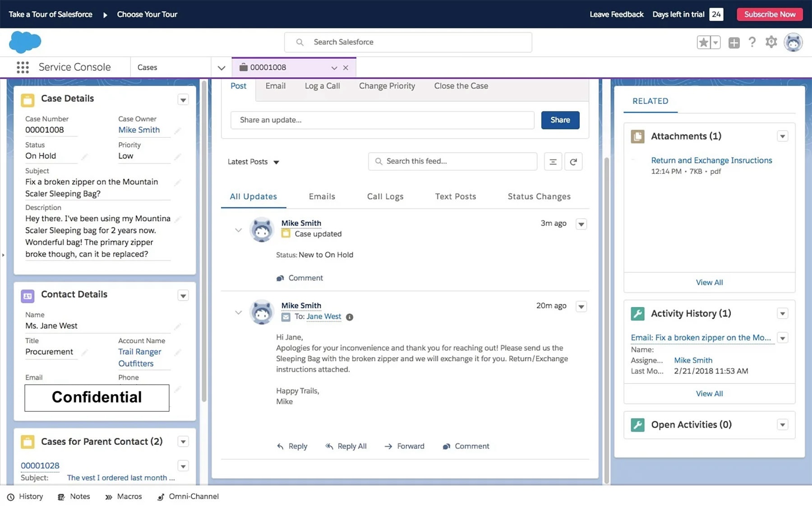The image size is (812, 508).
Task: Click the Case Details folder icon
Action: tap(28, 100)
